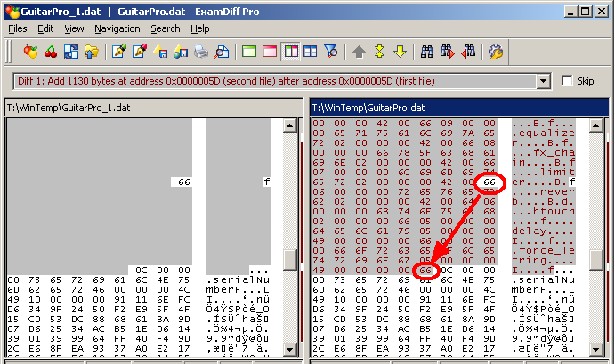The height and width of the screenshot is (364, 615).
Task: Open the View menu
Action: (x=74, y=28)
